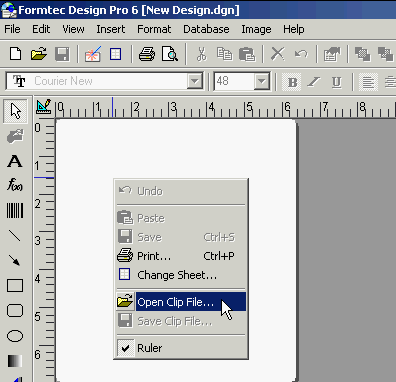Select the Barcode tool
Image resolution: width=396 pixels, height=382 pixels.
click(x=15, y=210)
